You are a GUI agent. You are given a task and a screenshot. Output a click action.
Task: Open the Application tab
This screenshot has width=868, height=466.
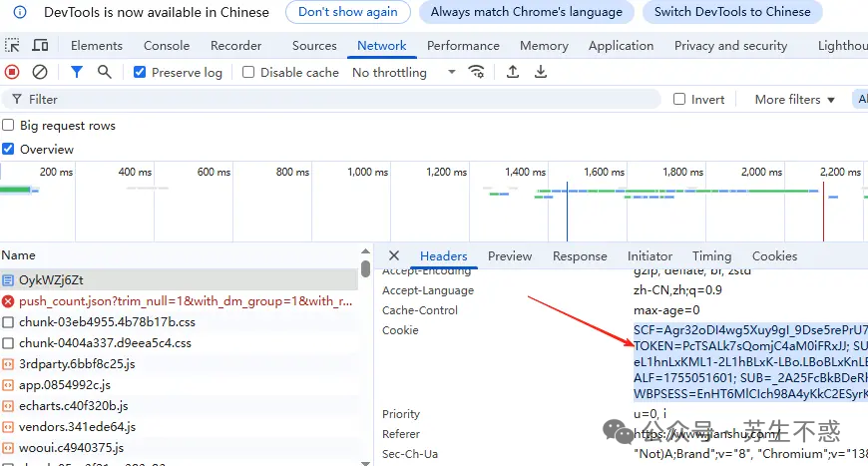tap(622, 45)
